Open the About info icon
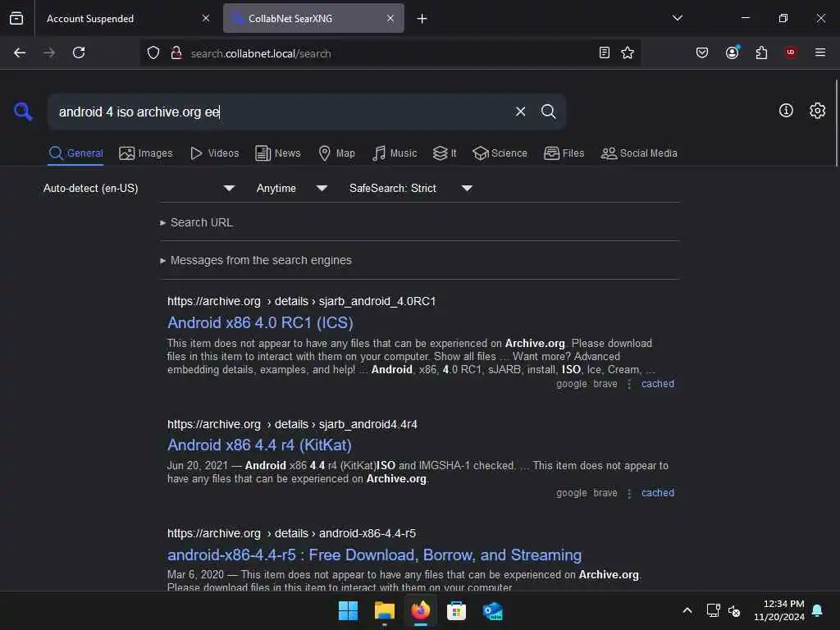840x630 pixels. tap(786, 111)
